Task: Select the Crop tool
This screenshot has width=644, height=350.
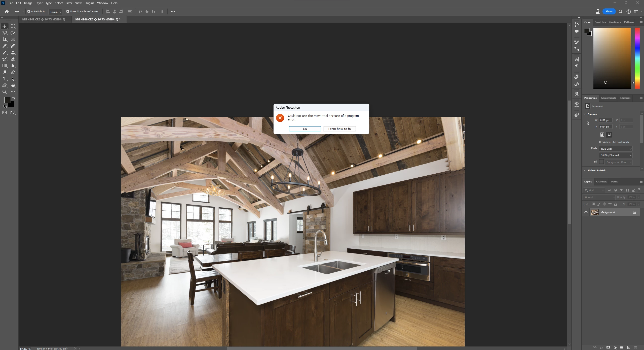Action: (5, 39)
